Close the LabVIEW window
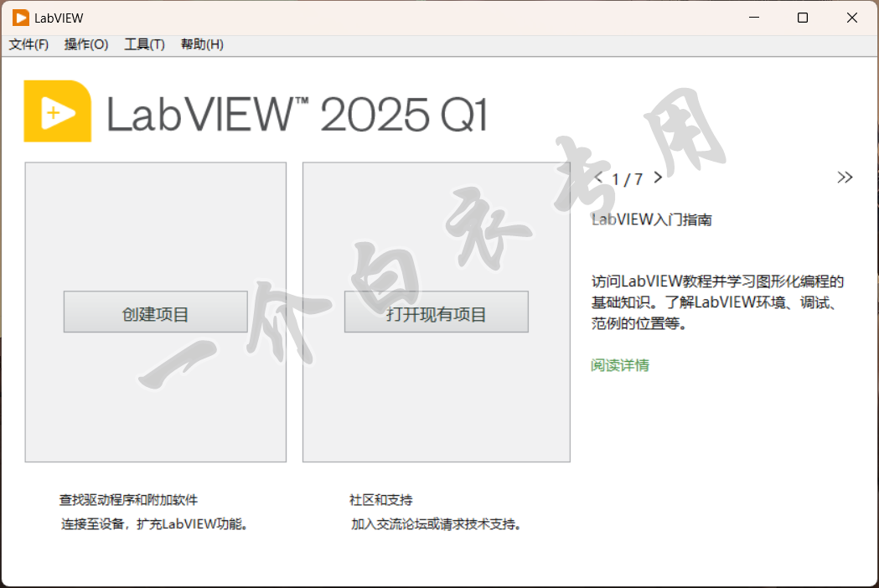879x588 pixels. click(x=852, y=18)
